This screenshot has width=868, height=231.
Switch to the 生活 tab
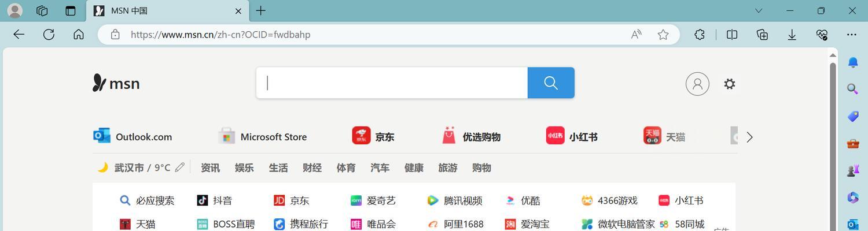(x=278, y=167)
